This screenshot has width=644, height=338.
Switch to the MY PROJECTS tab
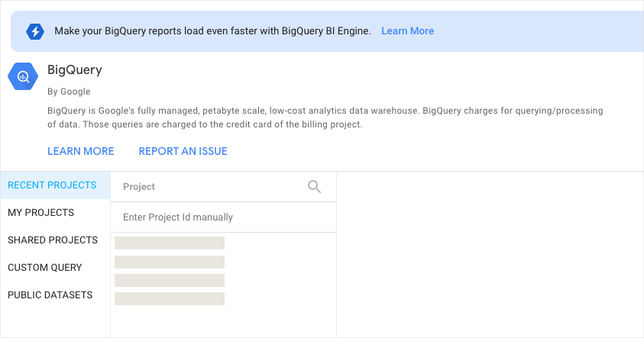click(41, 213)
